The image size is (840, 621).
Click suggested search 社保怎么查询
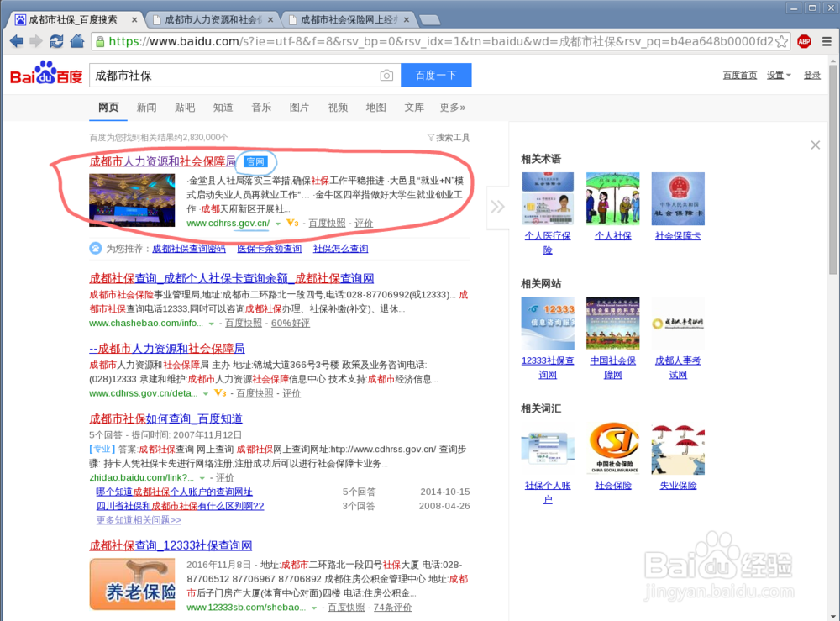coord(340,249)
